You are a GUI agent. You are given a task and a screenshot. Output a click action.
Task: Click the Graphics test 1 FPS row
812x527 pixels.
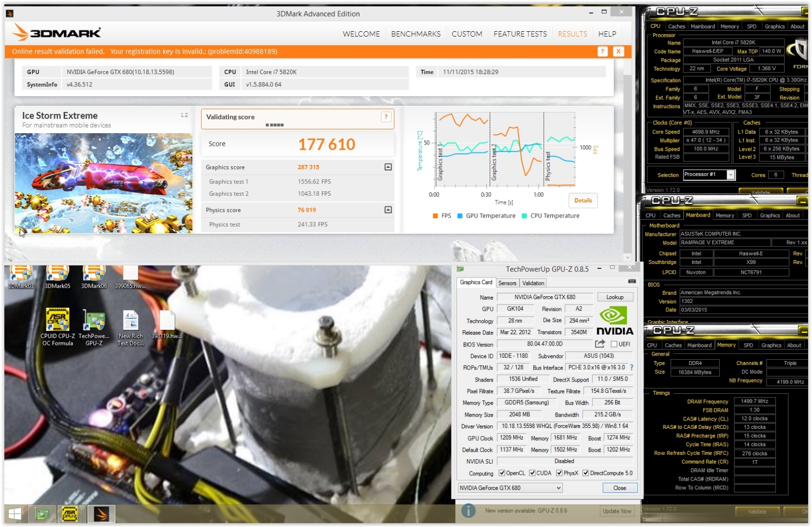click(298, 182)
